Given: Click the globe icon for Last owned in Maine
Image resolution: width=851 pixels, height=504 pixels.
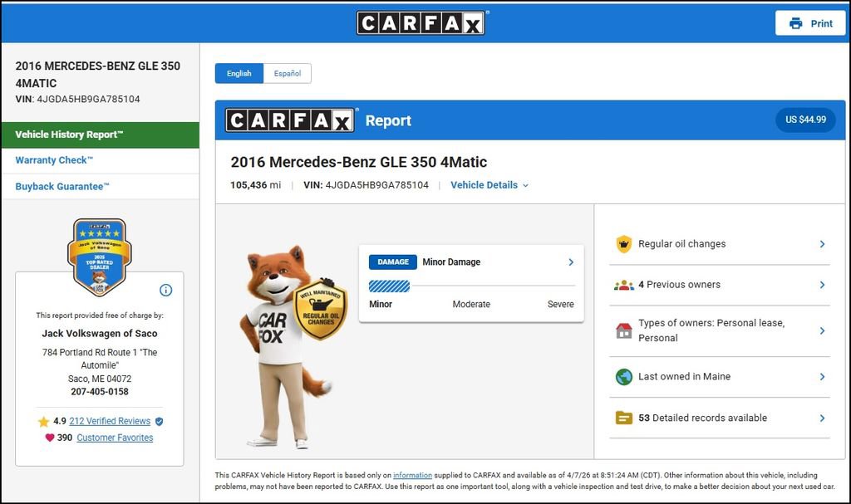Looking at the screenshot, I should [x=623, y=377].
